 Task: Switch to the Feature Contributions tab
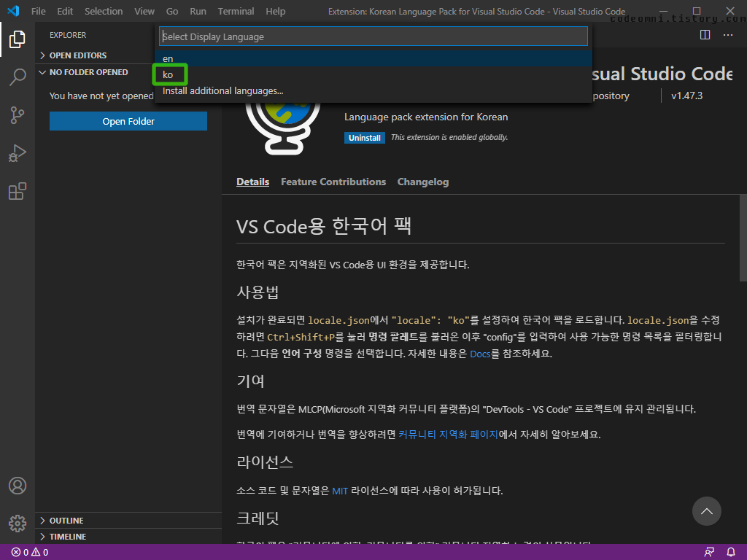point(333,182)
